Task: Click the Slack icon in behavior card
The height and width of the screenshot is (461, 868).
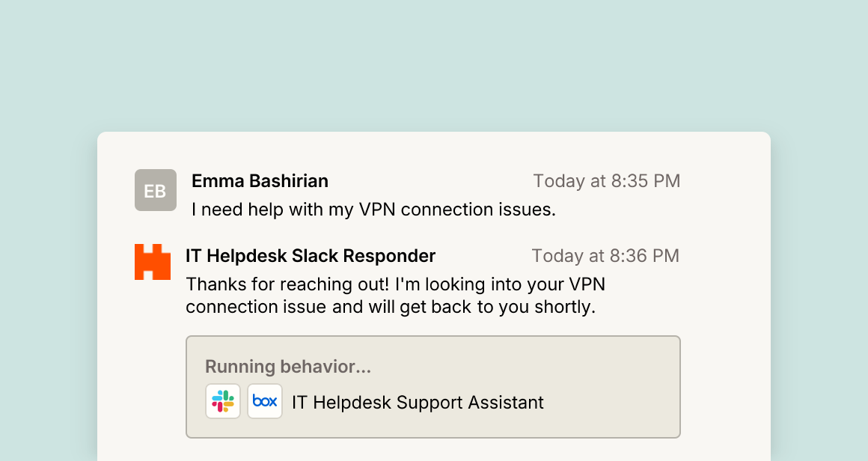Action: (x=223, y=401)
